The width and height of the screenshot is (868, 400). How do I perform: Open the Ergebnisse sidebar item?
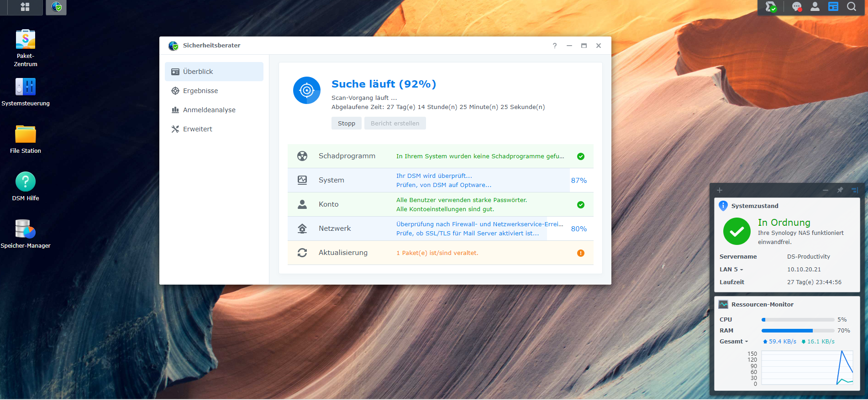[214, 91]
